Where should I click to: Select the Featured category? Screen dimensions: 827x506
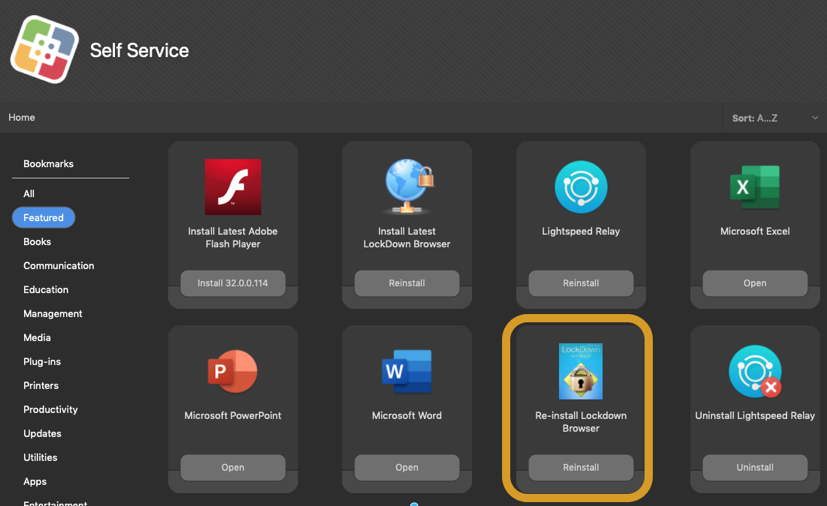43,217
